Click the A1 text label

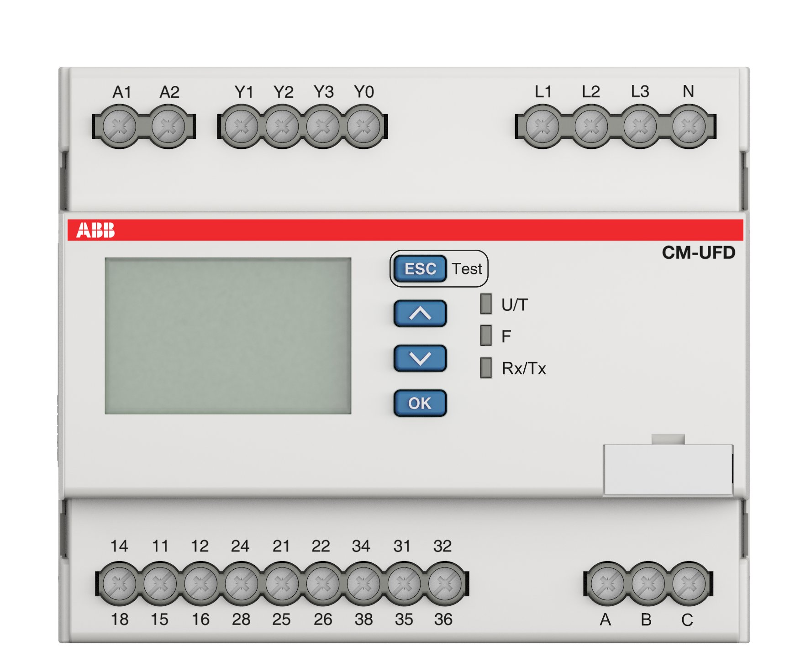(122, 92)
